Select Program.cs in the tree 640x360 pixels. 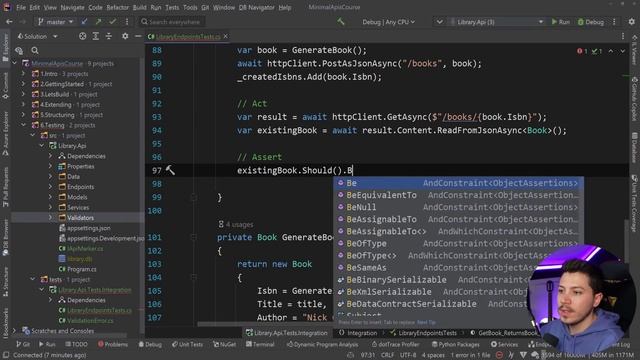[81, 269]
